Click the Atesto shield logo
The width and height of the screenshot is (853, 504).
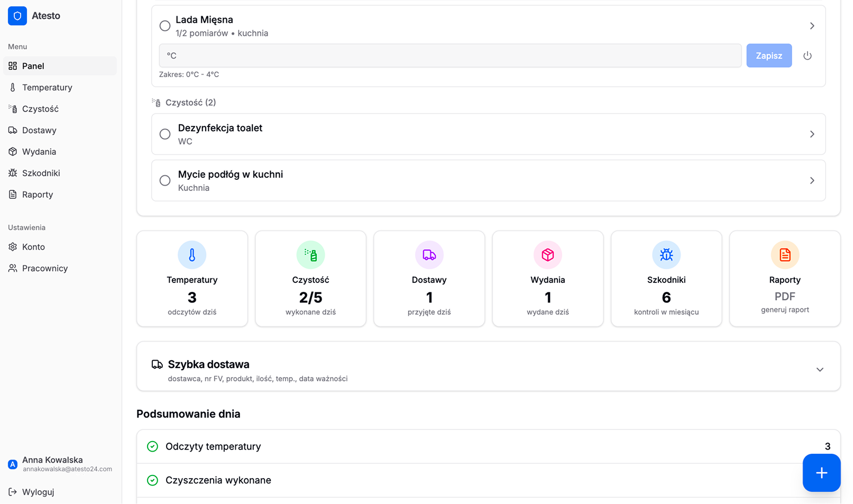pyautogui.click(x=17, y=16)
